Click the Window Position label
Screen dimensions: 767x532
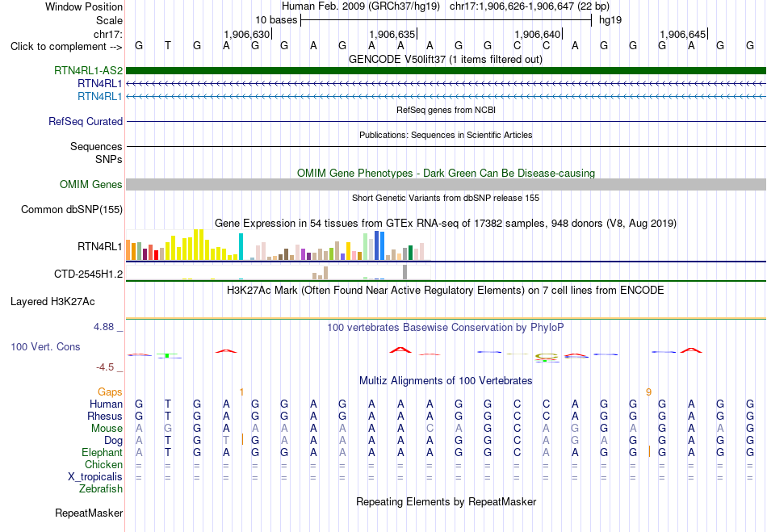pos(84,6)
